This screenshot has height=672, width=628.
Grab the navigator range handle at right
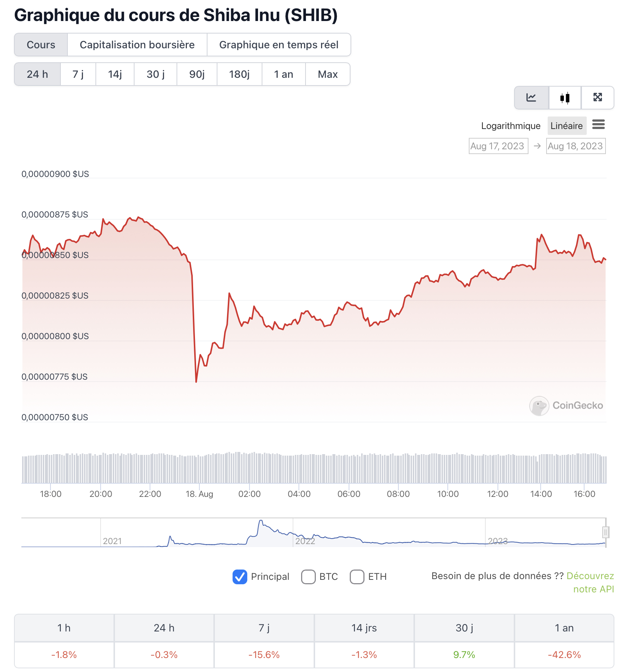click(x=605, y=532)
